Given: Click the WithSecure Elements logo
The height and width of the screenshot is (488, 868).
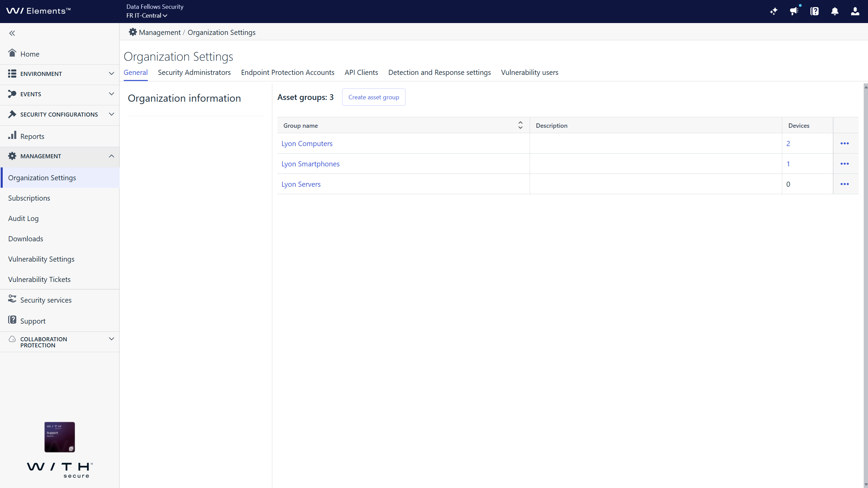Looking at the screenshot, I should click(38, 11).
